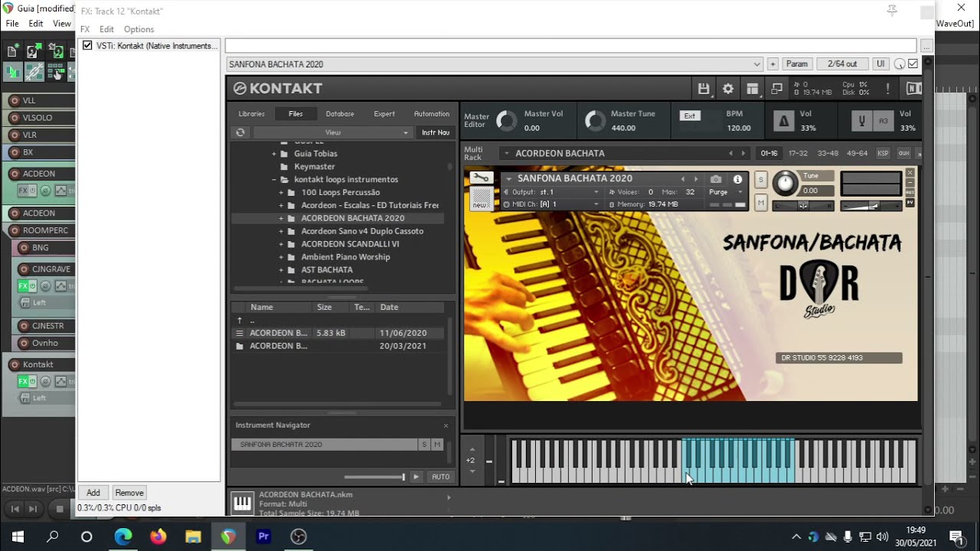Click the Remove FX button
The width and height of the screenshot is (980, 551).
pos(129,493)
